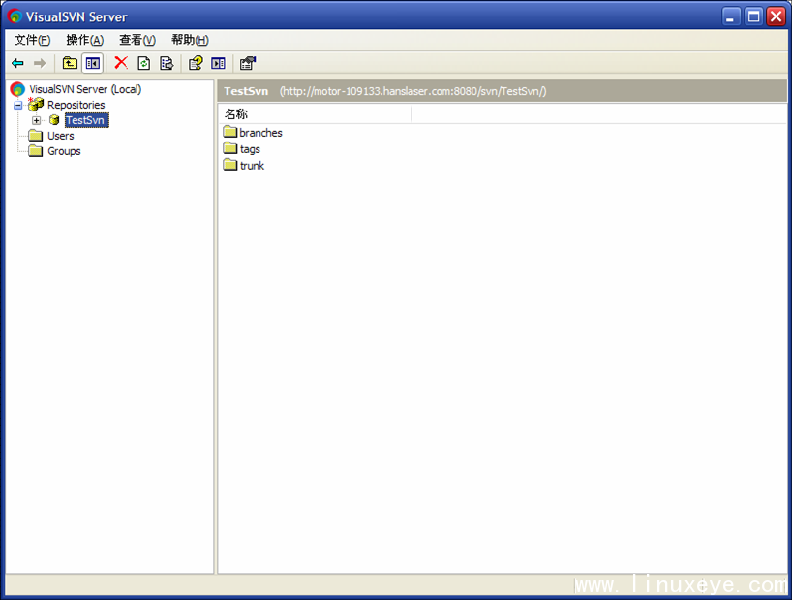The image size is (792, 600).
Task: Click the red X Delete icon
Action: tap(121, 63)
